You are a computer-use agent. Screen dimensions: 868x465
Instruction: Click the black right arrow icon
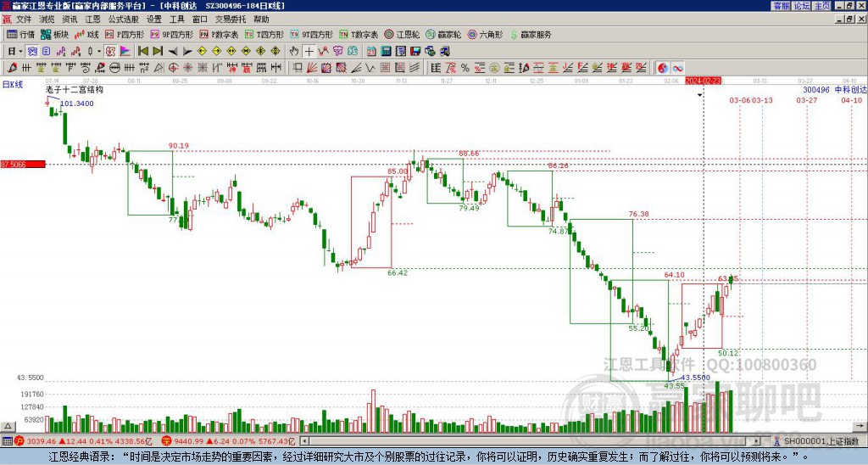(187, 52)
